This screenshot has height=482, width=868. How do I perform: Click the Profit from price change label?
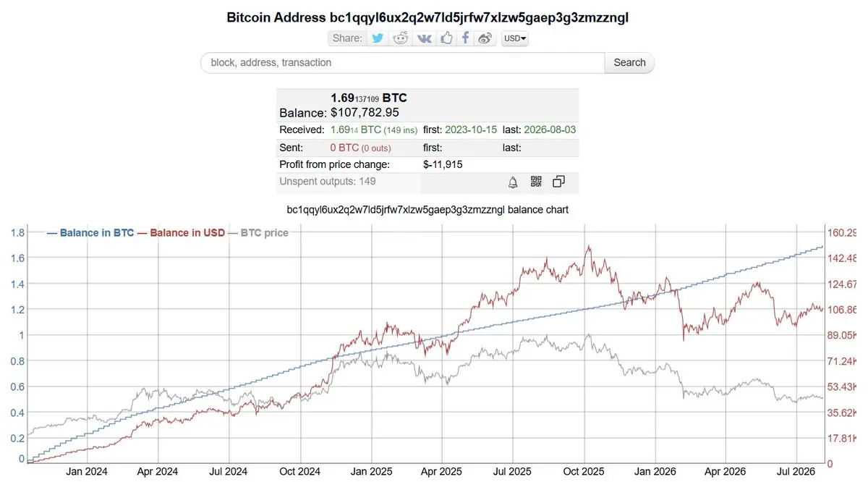(x=334, y=164)
